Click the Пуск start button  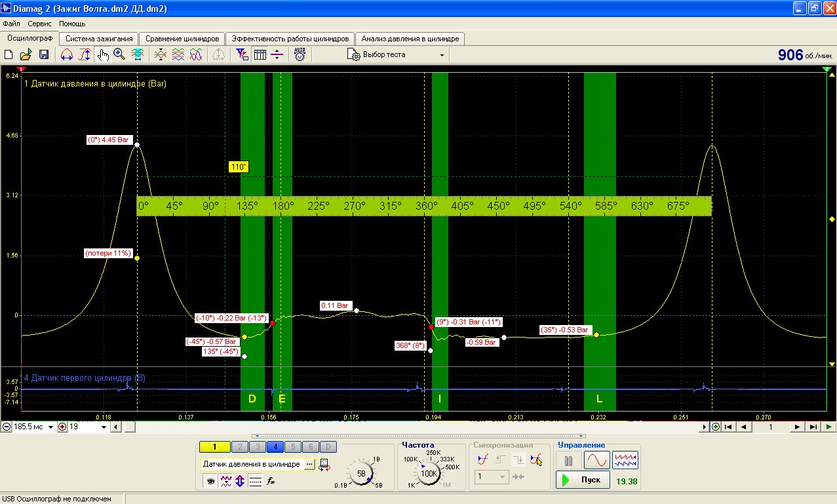point(582,480)
